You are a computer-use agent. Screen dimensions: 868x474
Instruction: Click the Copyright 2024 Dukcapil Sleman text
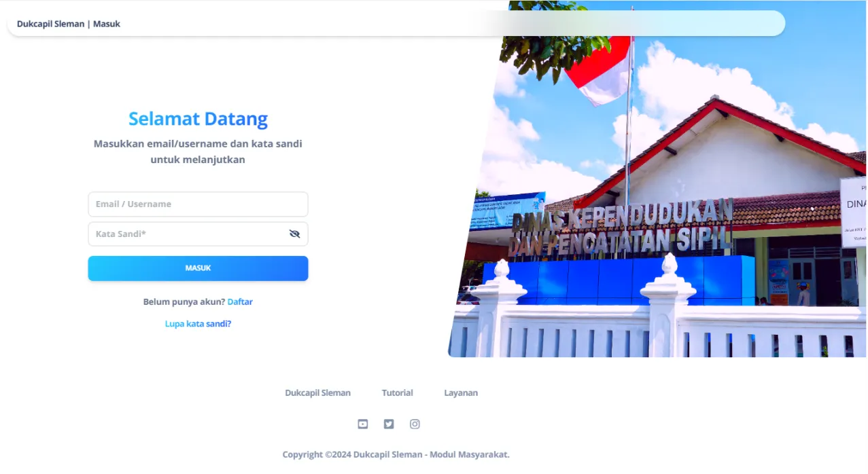tap(396, 454)
